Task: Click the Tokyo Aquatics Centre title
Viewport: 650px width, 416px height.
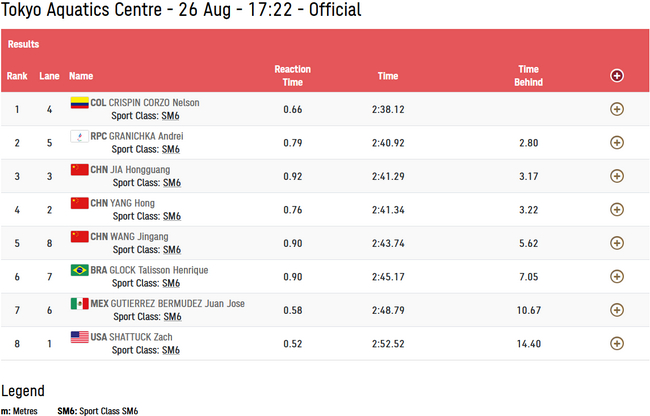Action: tap(181, 10)
